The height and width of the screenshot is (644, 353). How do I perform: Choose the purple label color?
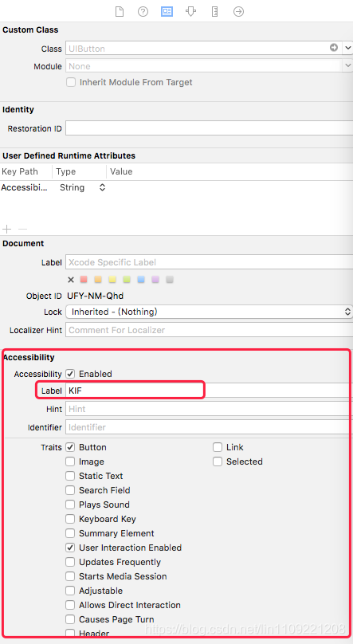(x=155, y=280)
